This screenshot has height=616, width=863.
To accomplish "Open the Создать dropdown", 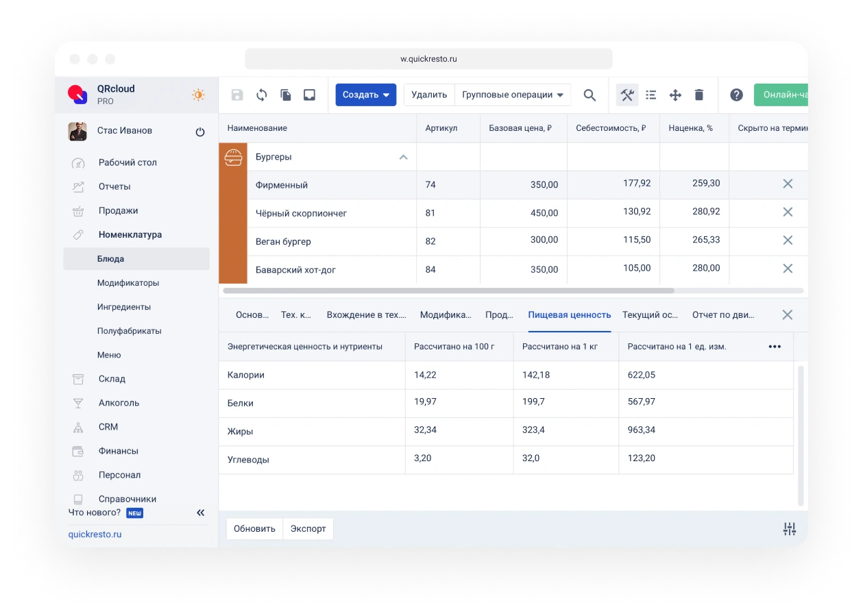I will click(x=365, y=95).
